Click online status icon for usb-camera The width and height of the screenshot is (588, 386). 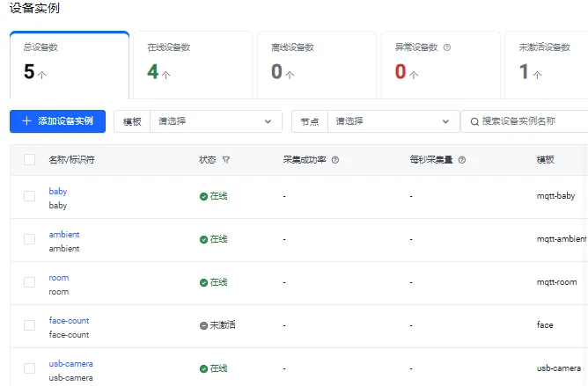pos(203,369)
